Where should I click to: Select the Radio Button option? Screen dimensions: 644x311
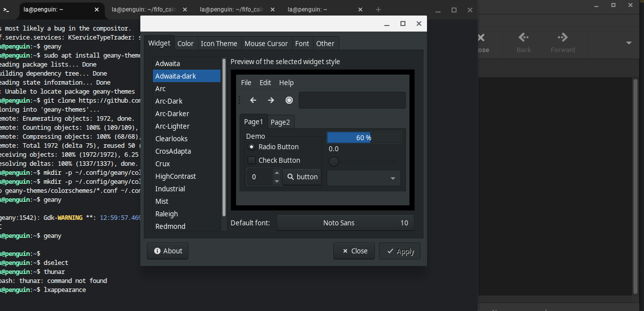pyautogui.click(x=274, y=147)
